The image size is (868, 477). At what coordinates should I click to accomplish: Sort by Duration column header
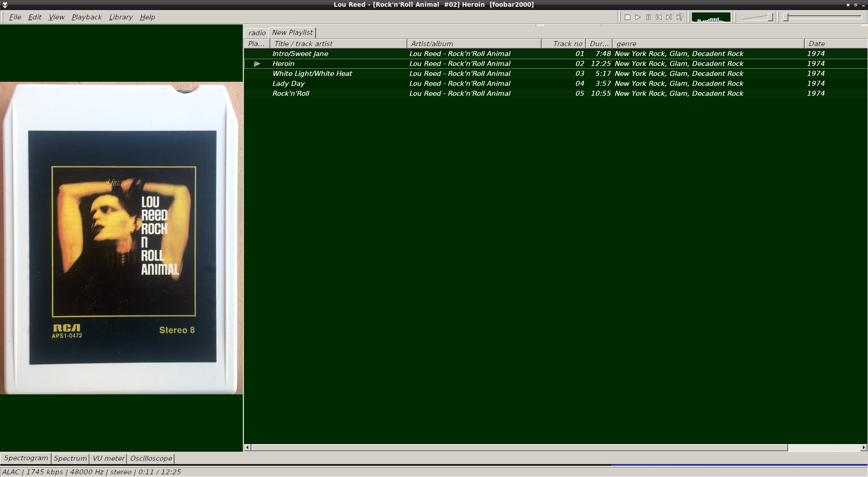click(599, 44)
